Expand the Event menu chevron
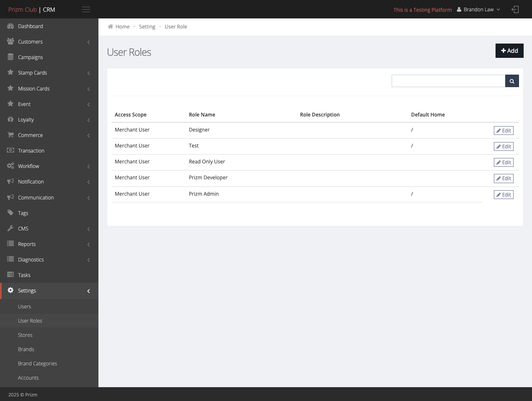The image size is (532, 401). [x=88, y=104]
